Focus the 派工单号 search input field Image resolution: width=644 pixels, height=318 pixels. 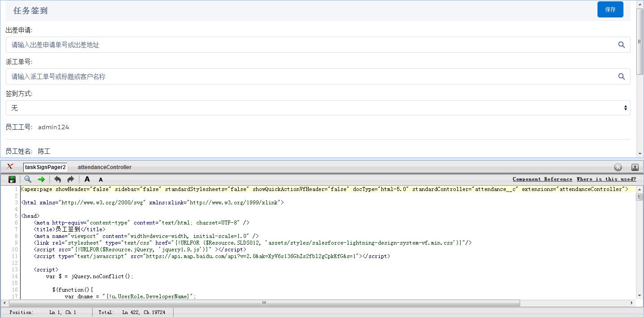coord(318,76)
